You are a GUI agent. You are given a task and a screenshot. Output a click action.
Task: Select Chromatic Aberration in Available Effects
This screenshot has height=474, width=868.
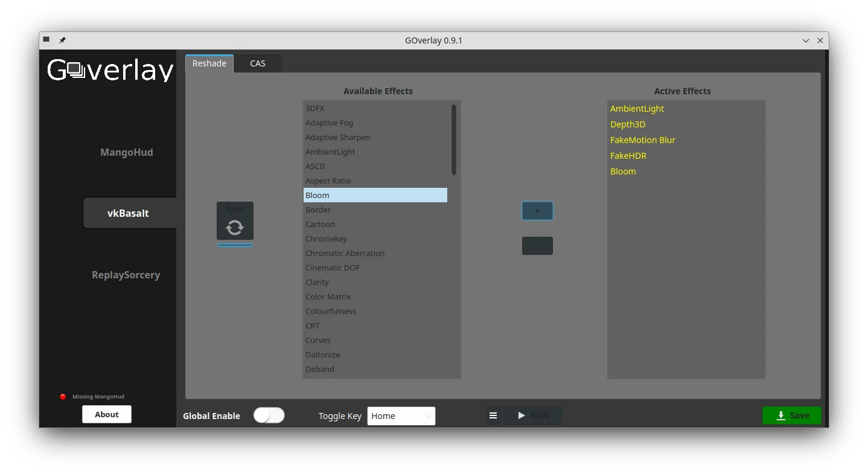345,253
